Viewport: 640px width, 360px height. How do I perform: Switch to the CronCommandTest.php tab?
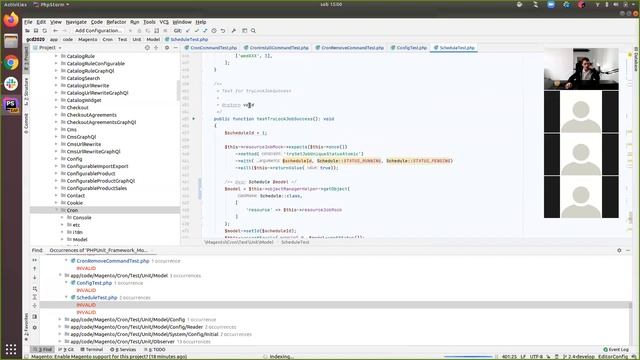click(211, 48)
